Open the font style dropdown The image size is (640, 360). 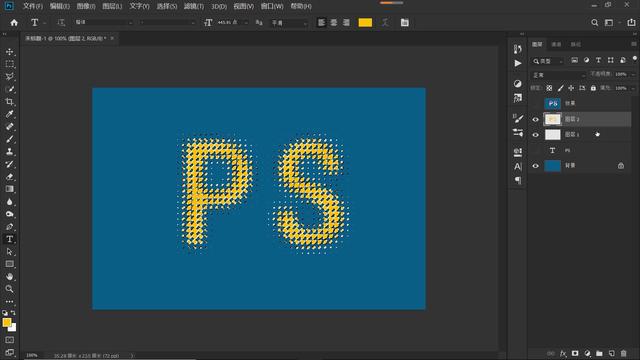[x=167, y=22]
